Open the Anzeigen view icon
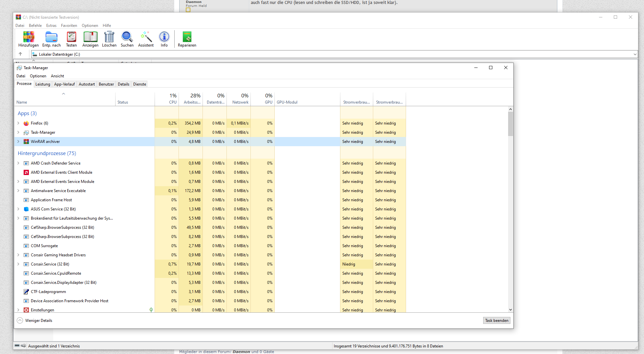 [x=90, y=37]
